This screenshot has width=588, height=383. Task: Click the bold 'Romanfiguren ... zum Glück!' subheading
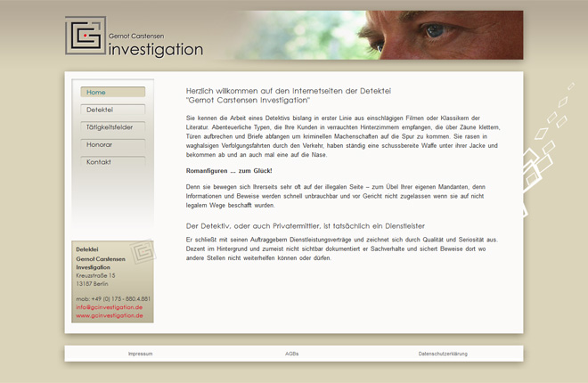[228, 170]
